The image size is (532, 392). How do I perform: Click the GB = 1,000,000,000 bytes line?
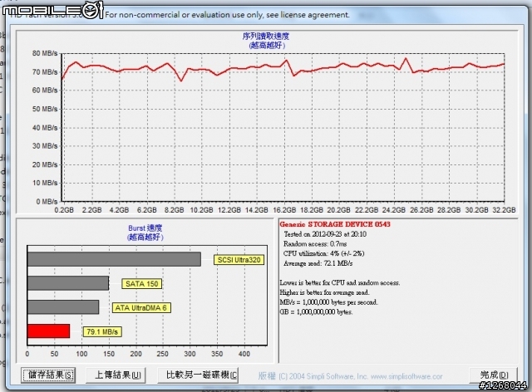[316, 311]
